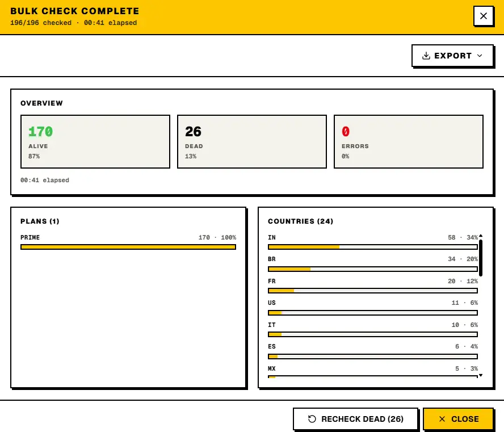The image size is (504, 432).
Task: Click the countries list scrollbar thumb
Action: click(481, 258)
